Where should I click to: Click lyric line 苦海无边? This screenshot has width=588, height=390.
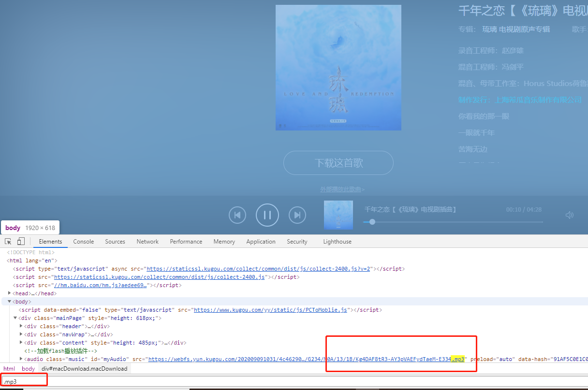(x=472, y=149)
